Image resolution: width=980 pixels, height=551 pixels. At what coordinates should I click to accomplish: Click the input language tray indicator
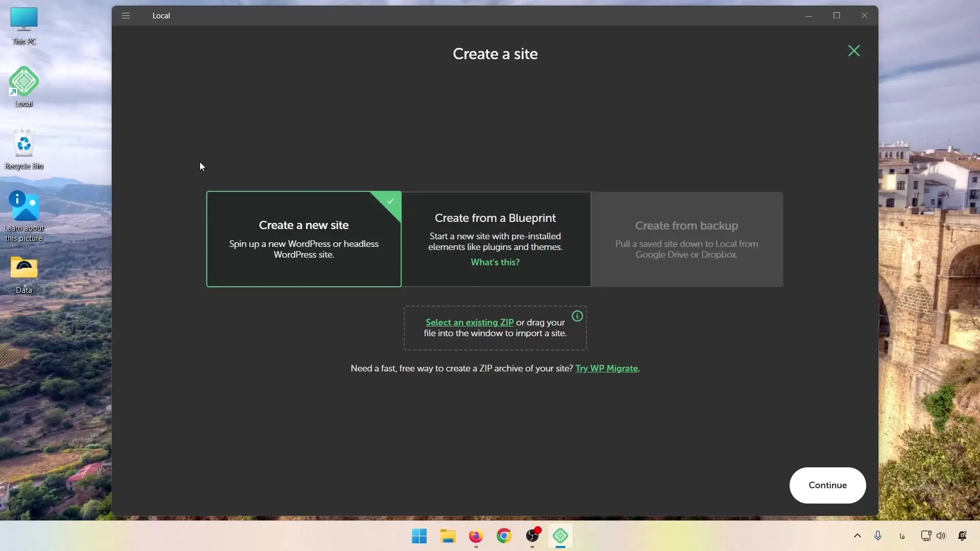pos(902,536)
